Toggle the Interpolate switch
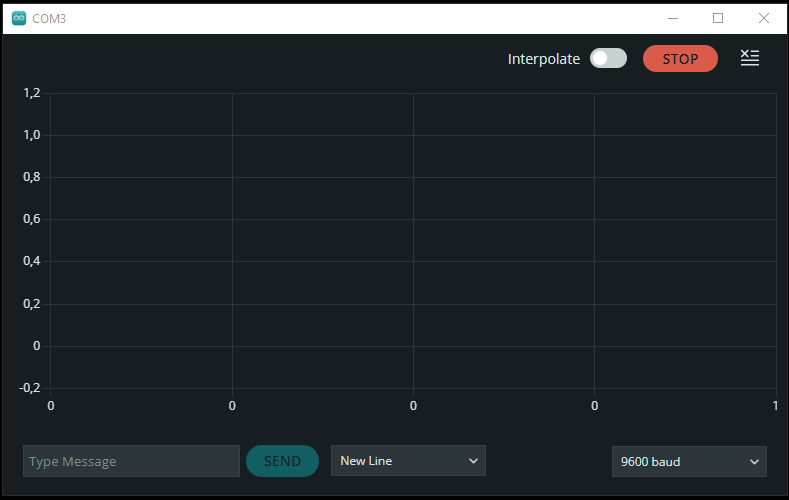 [x=608, y=58]
